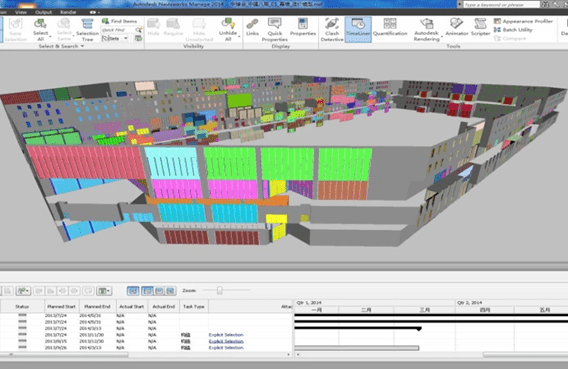Open the Quantification tool

(390, 28)
